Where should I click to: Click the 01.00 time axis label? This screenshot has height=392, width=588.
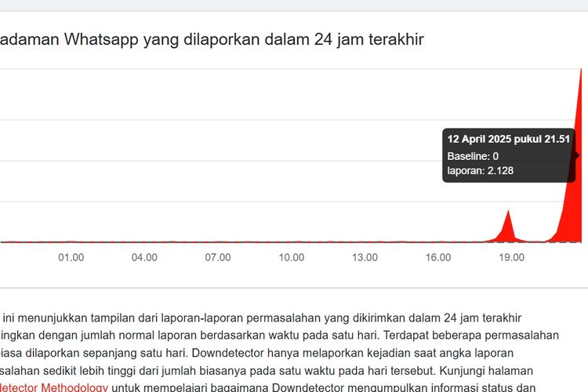(x=71, y=257)
